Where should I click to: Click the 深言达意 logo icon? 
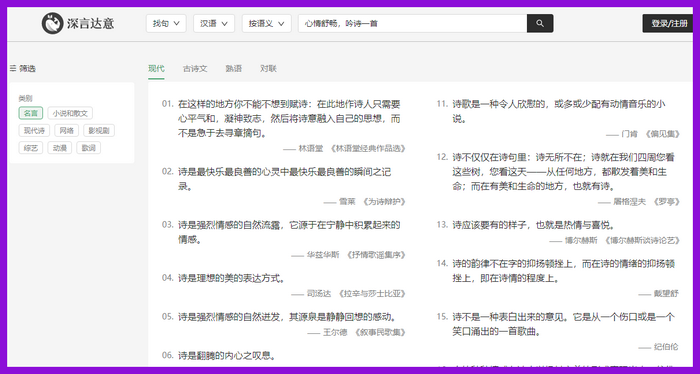[52, 23]
